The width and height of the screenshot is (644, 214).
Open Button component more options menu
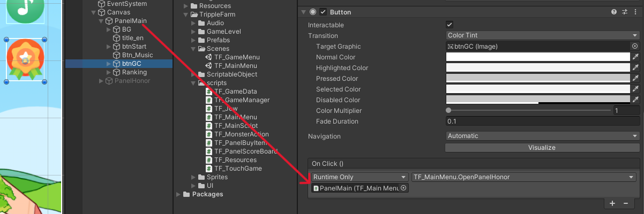pos(635,12)
